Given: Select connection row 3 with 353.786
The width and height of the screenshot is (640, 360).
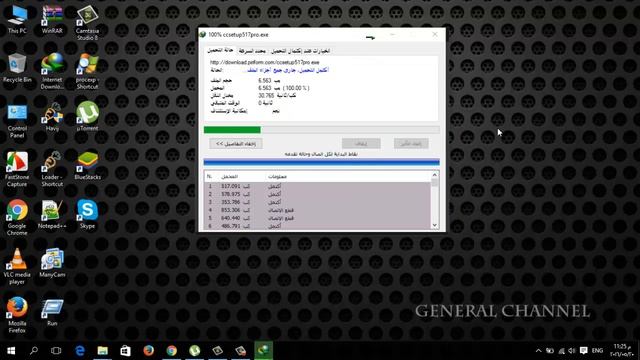Looking at the screenshot, I should (x=317, y=202).
